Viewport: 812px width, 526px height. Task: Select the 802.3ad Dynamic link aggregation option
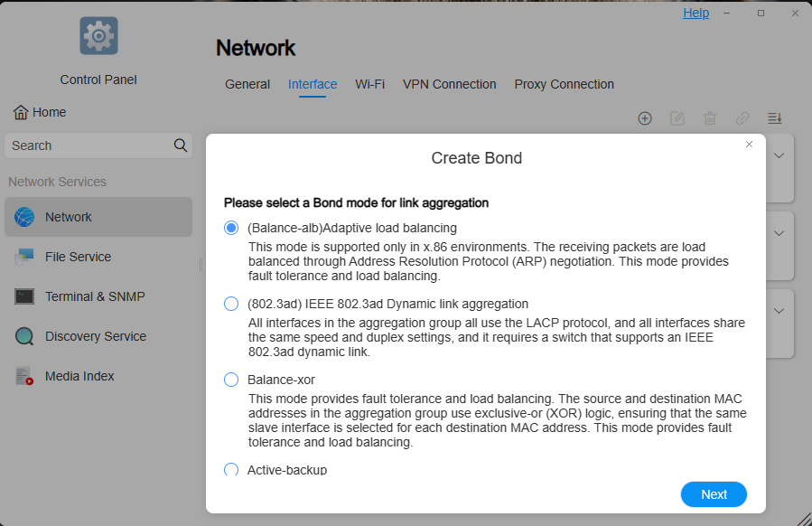tap(231, 304)
